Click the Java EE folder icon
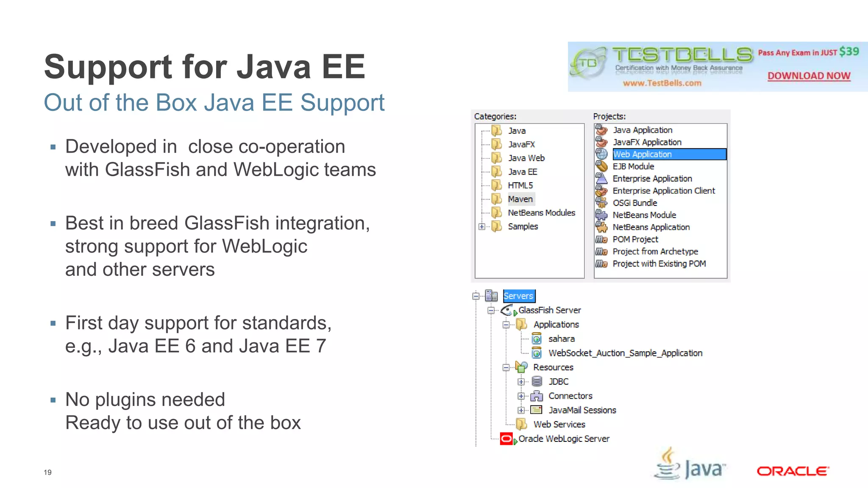 (496, 172)
